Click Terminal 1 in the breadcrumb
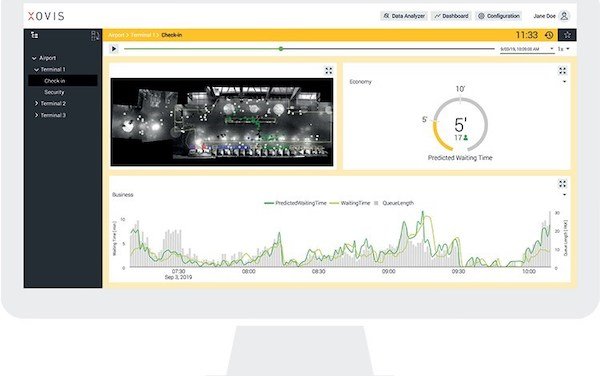 (142, 35)
